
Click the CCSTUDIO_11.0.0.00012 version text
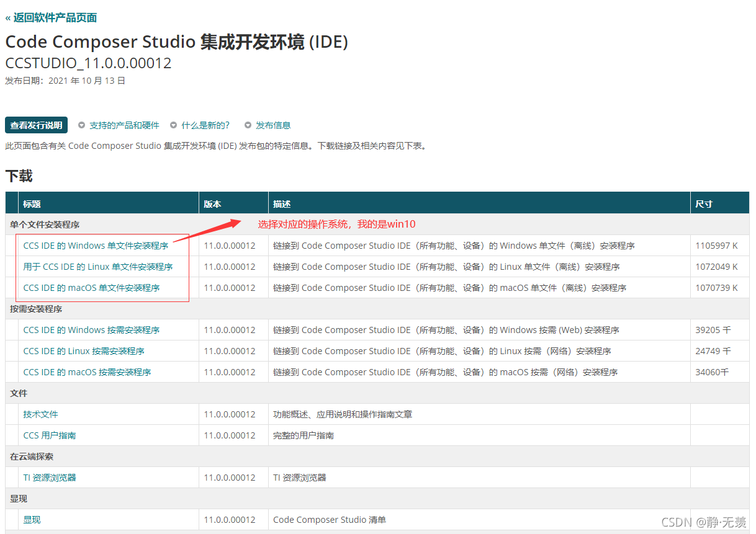point(88,63)
